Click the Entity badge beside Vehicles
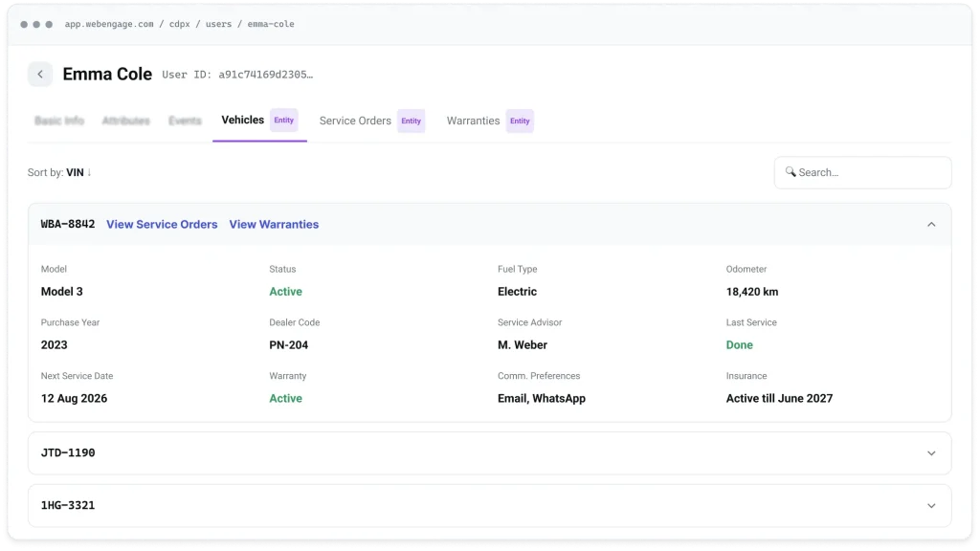The width and height of the screenshot is (980, 551). tap(283, 120)
